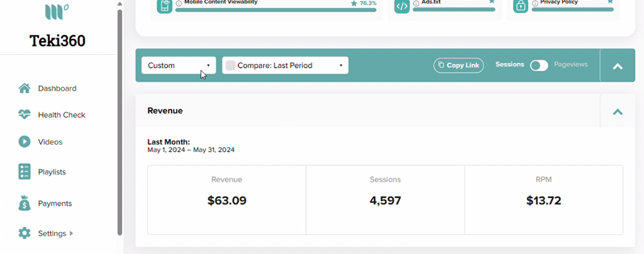Check the Compare: Last Period checkbox

(231, 66)
